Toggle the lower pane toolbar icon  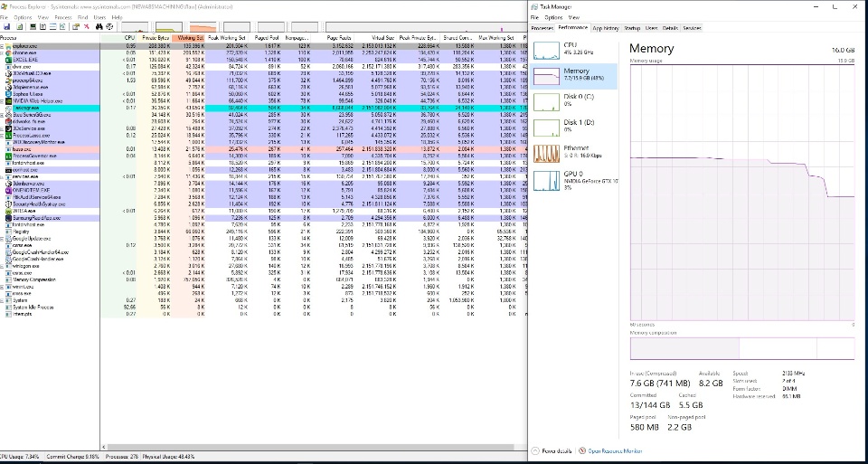pyautogui.click(x=52, y=26)
